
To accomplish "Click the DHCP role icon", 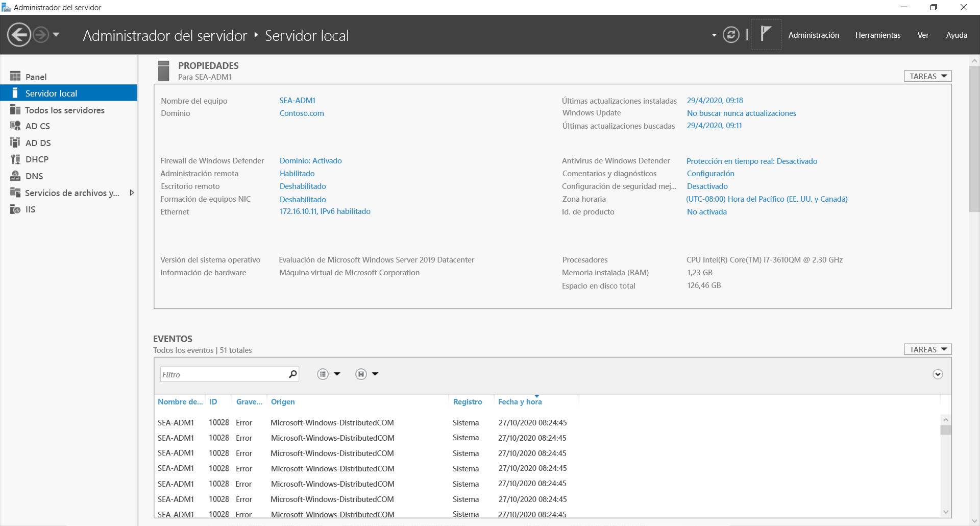I will coord(15,159).
